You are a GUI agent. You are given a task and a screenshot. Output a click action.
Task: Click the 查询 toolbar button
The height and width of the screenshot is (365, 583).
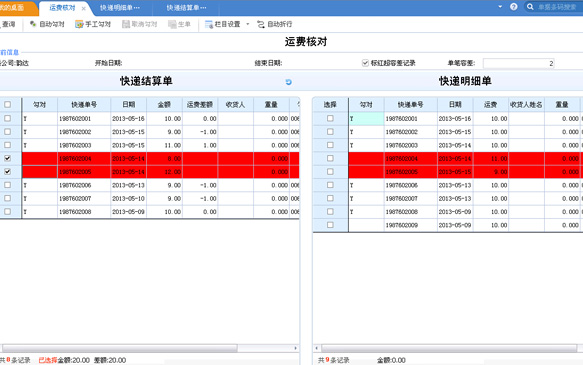[x=7, y=24]
